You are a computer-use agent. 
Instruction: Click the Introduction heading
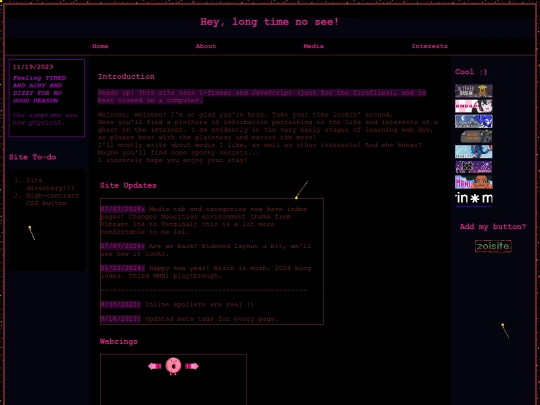click(x=126, y=76)
